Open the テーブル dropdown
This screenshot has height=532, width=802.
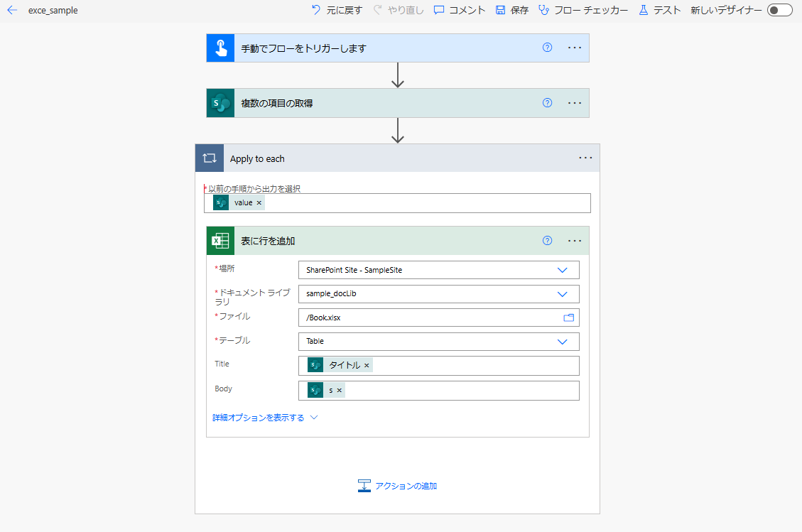coord(561,341)
